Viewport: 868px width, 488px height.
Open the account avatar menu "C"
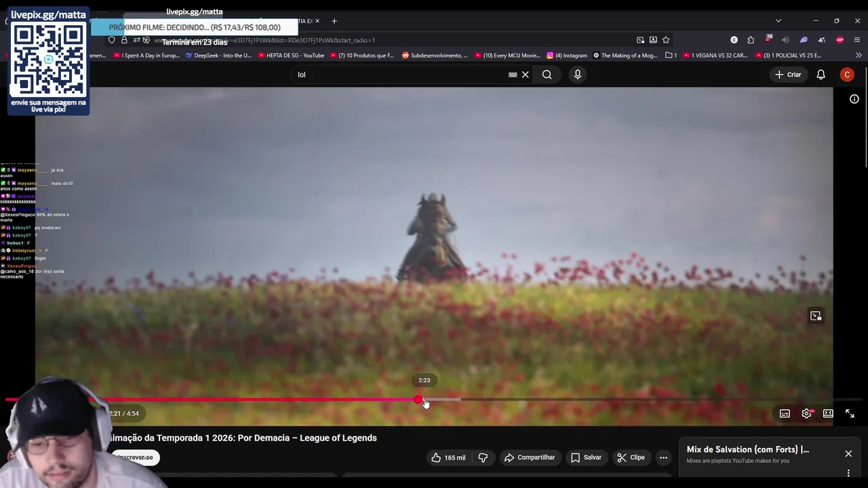coord(847,75)
